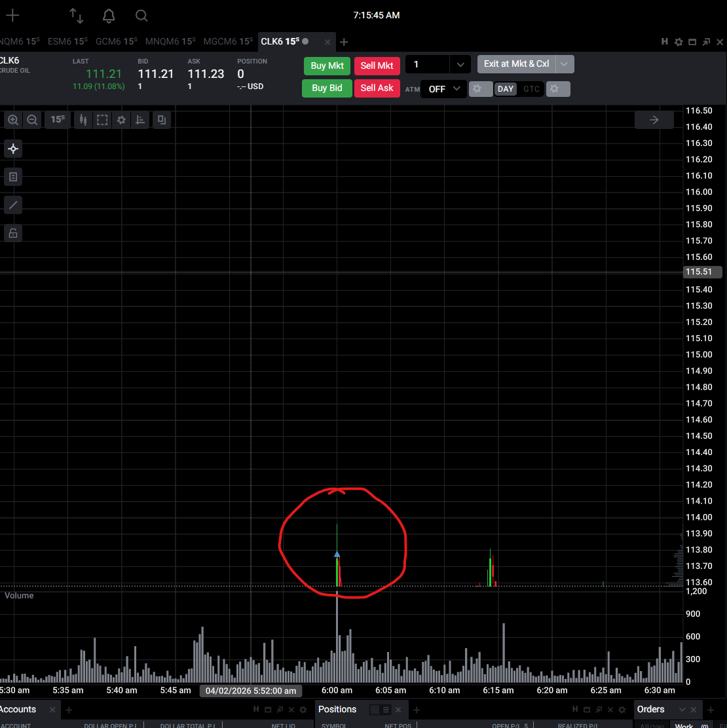727x728 pixels.
Task: Add a tab next to Positions
Action: 417,710
